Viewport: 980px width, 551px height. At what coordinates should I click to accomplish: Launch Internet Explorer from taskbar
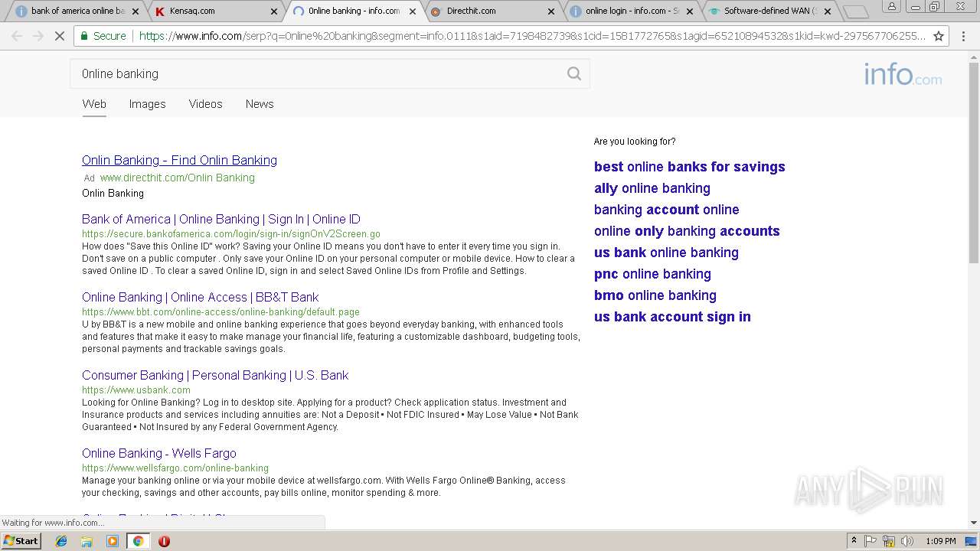click(61, 541)
